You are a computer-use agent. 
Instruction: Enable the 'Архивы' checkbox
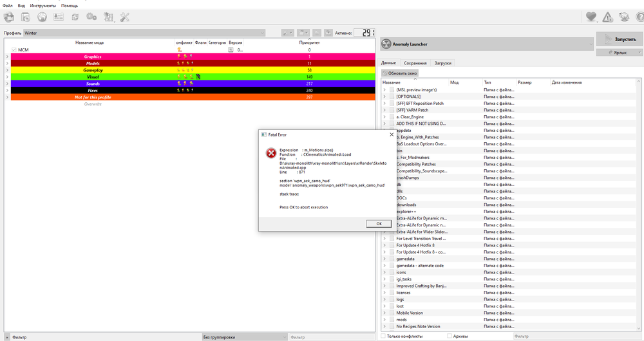pos(449,336)
